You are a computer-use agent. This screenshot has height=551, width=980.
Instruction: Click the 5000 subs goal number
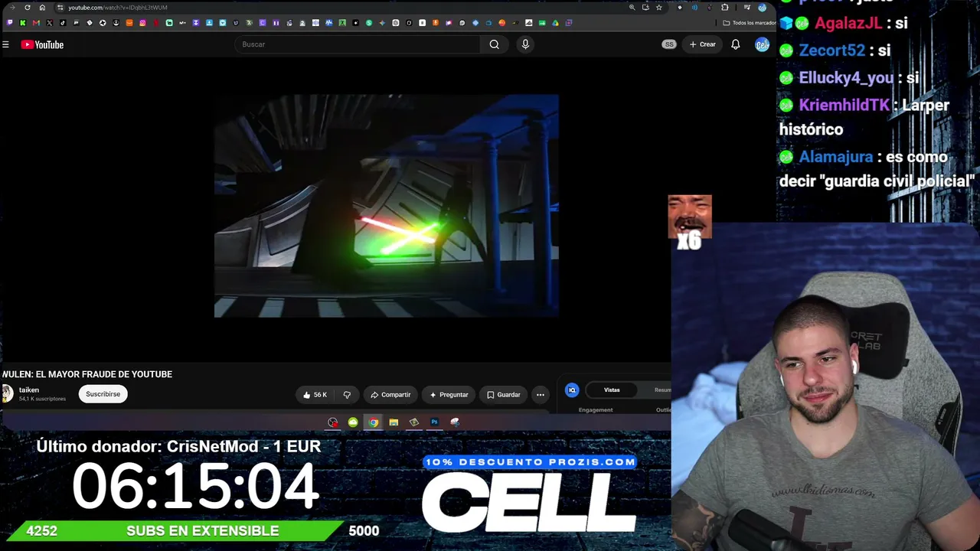[x=364, y=531]
